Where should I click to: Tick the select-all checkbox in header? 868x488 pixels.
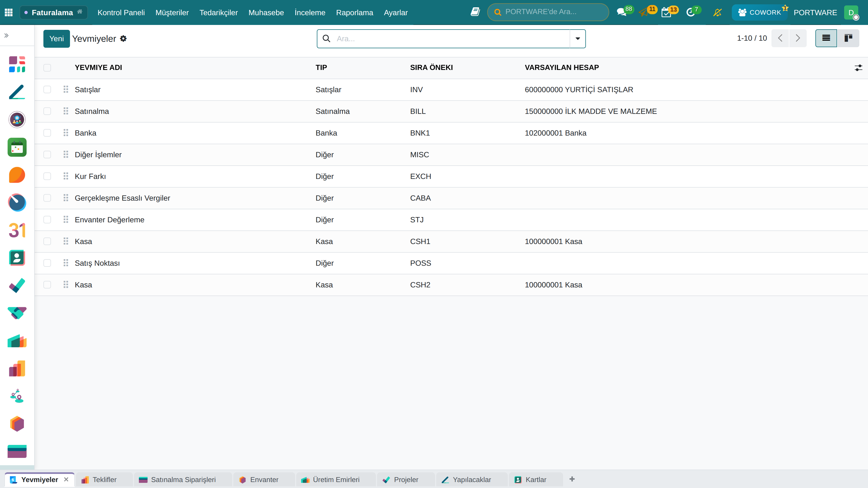click(x=47, y=68)
